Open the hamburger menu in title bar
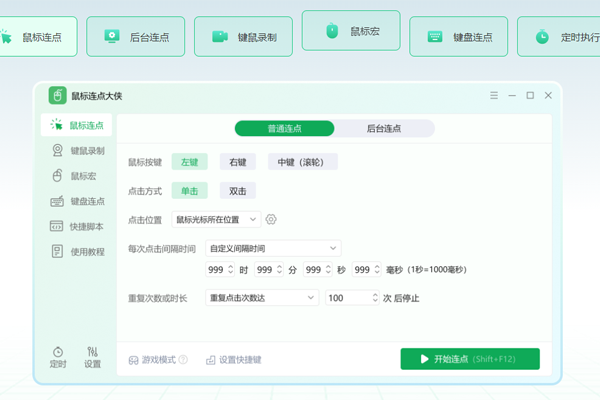 click(494, 95)
